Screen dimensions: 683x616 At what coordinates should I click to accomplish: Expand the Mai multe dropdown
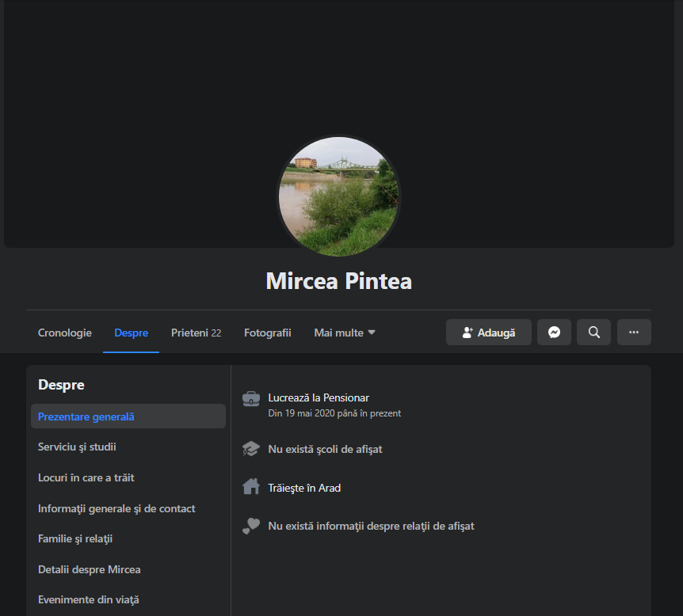(x=344, y=333)
